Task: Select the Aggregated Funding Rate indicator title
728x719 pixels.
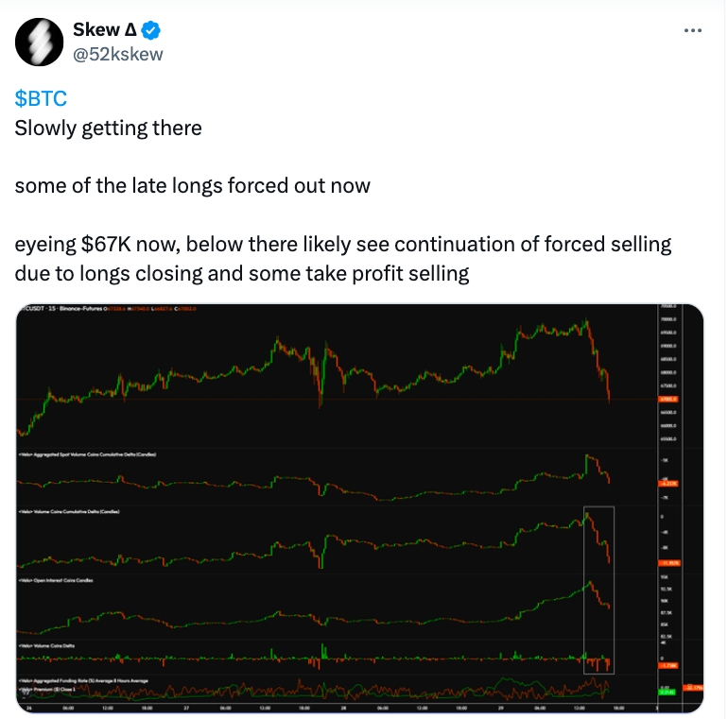Action: (x=83, y=681)
